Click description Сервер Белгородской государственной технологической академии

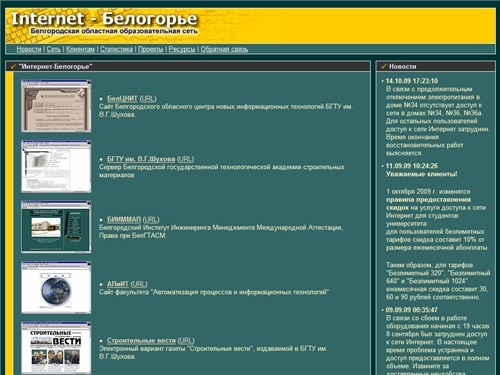222,171
